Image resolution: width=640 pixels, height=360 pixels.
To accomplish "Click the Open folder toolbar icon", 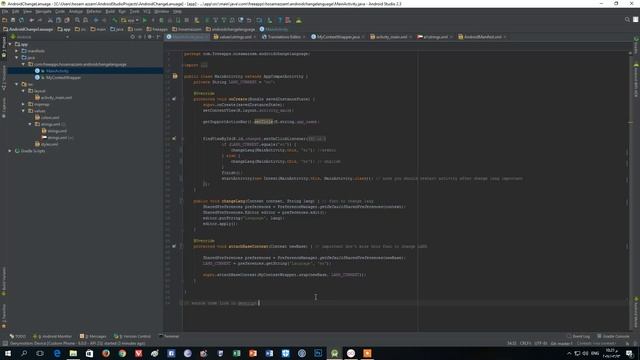I will pyautogui.click(x=4, y=20).
